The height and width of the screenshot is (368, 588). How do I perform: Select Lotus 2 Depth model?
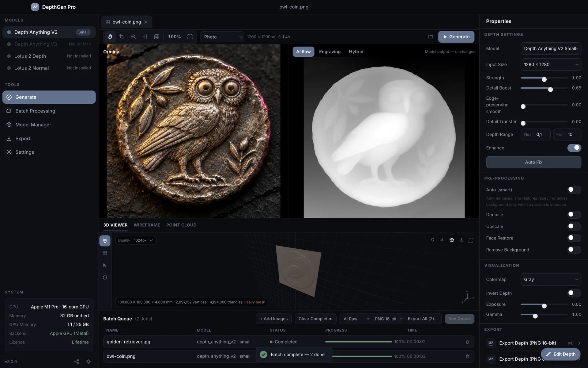(49, 56)
